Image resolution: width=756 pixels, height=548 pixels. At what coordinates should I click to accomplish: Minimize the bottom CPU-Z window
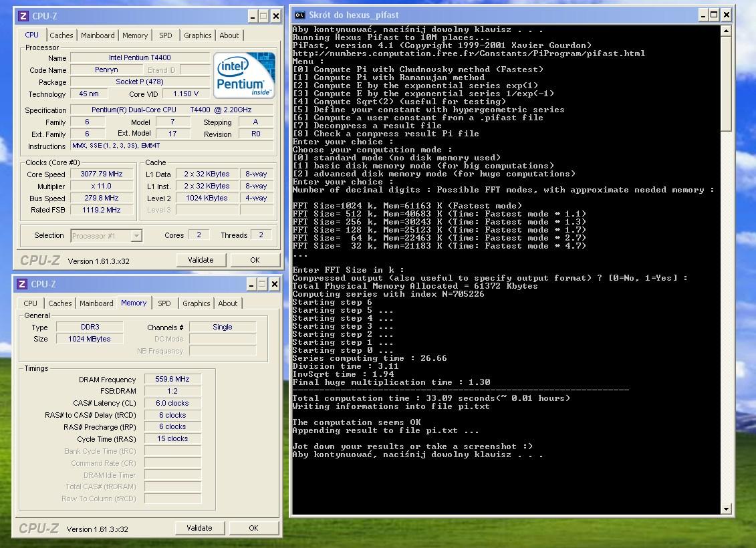(x=251, y=285)
